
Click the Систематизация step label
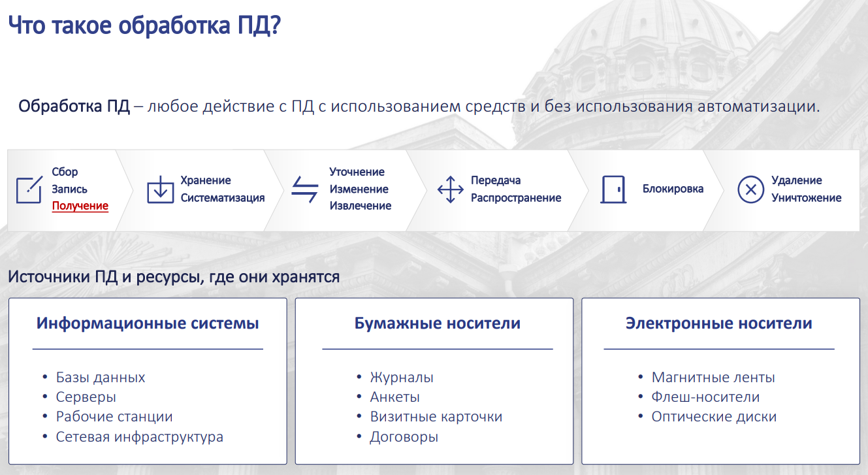(x=223, y=198)
